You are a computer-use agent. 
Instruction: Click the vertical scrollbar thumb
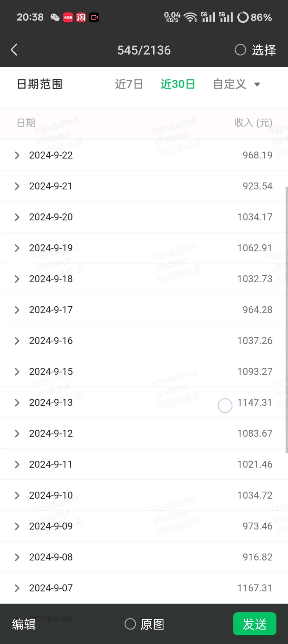287,320
